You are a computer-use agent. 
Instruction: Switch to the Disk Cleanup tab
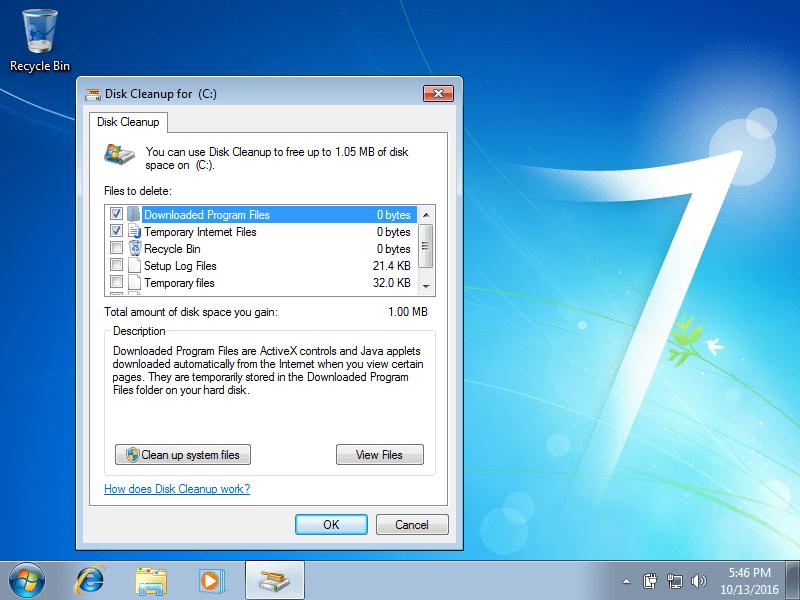tap(128, 122)
